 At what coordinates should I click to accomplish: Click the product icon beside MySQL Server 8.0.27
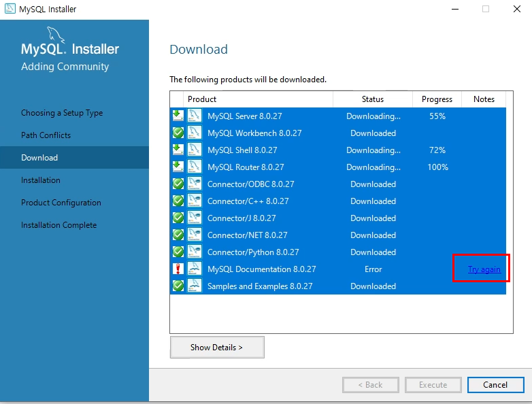tap(195, 116)
